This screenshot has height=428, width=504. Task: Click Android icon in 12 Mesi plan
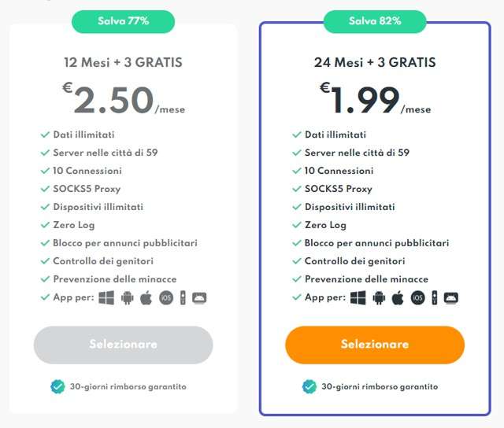pos(128,297)
